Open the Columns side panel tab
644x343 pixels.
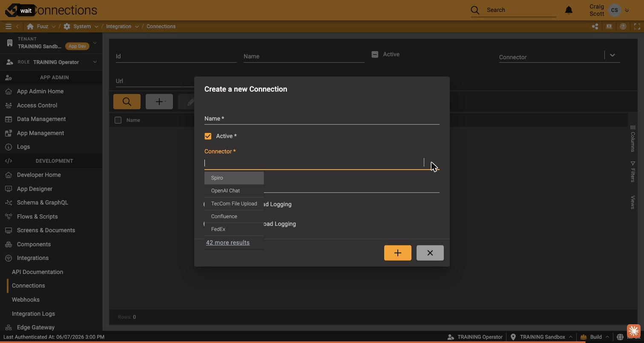[633, 138]
